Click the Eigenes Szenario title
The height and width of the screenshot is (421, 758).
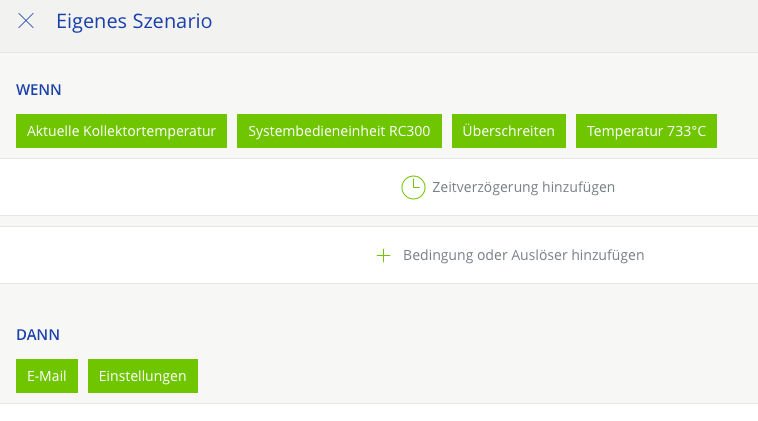pos(134,21)
